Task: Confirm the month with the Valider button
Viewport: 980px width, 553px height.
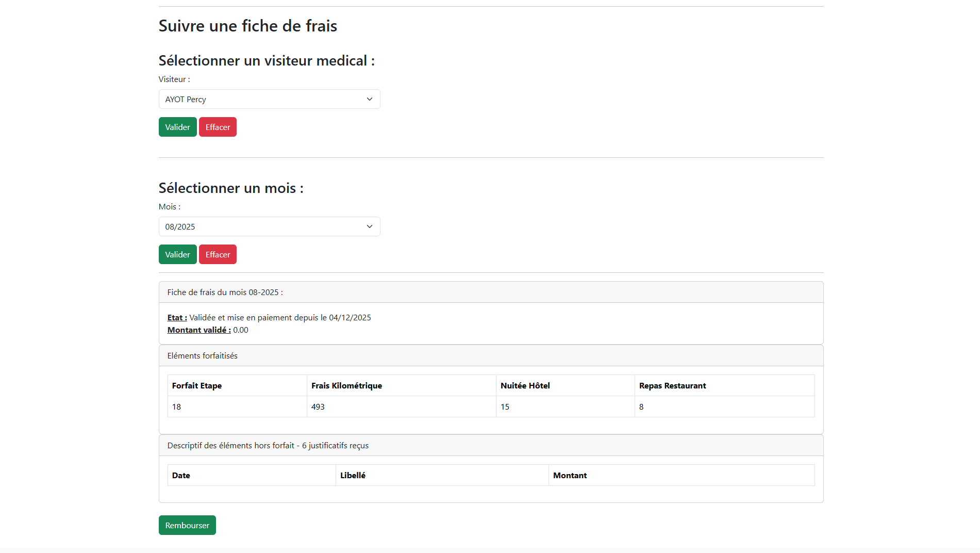Action: pyautogui.click(x=177, y=254)
